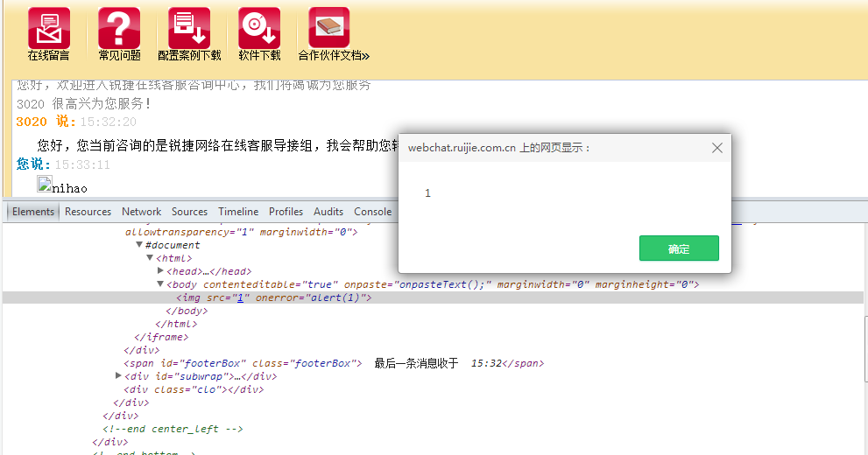The height and width of the screenshot is (455, 868).
Task: Open the 合作伙伴文档 partner documents book icon
Action: (328, 28)
